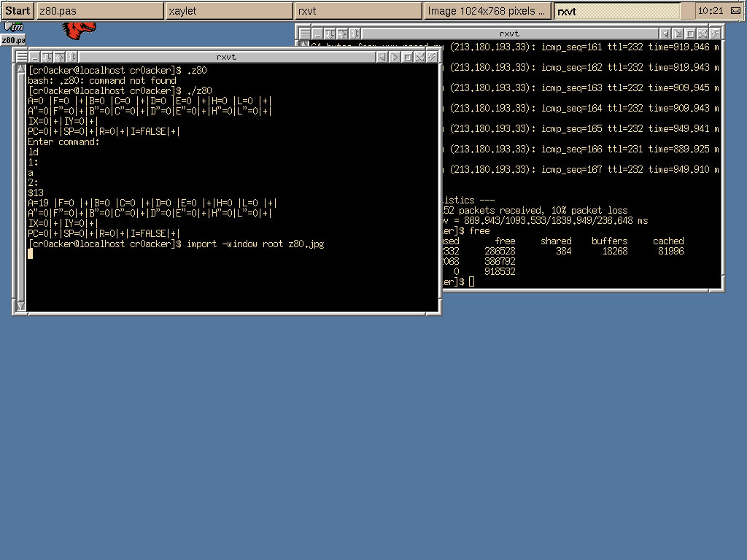Open the z80.pas Vim desktop icon
The width and height of the screenshot is (747, 560).
tap(12, 34)
